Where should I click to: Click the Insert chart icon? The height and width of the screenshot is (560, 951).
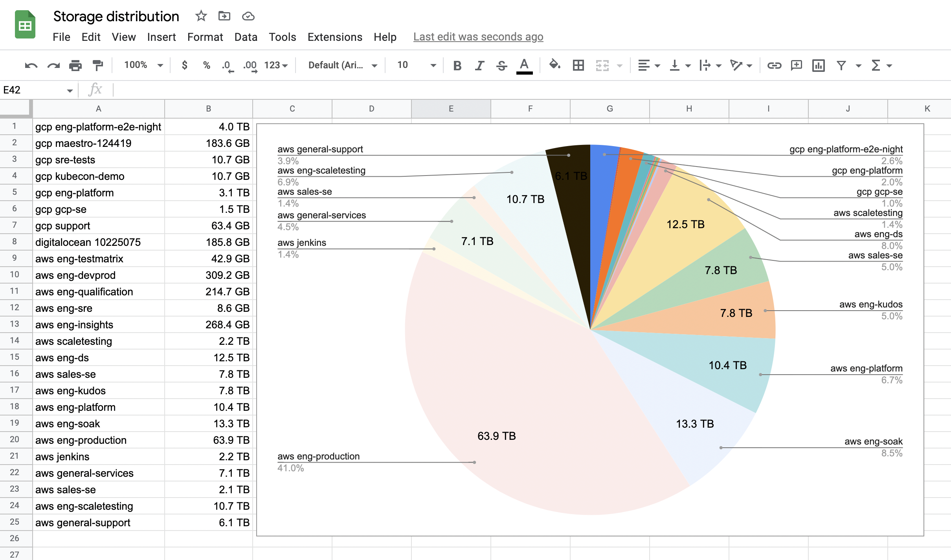point(819,65)
